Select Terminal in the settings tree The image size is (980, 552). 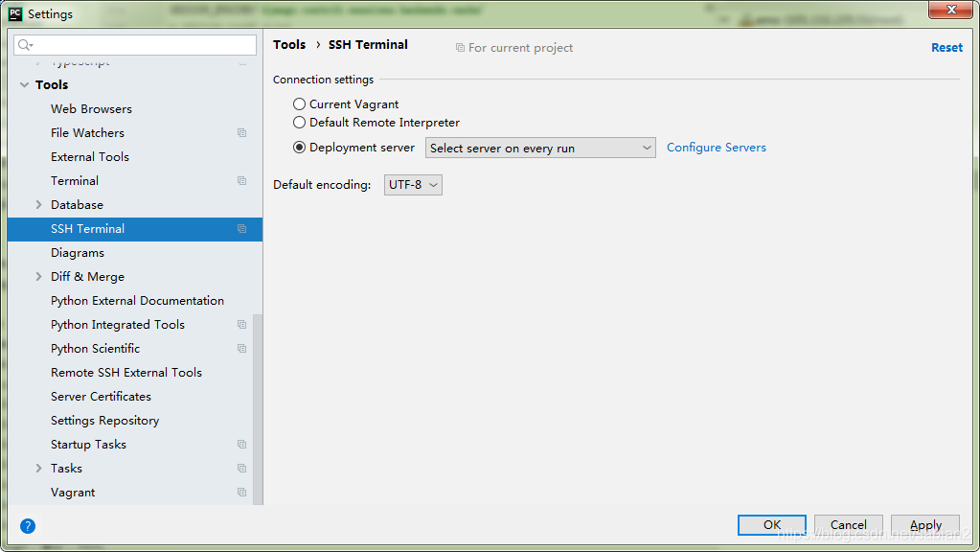tap(75, 181)
